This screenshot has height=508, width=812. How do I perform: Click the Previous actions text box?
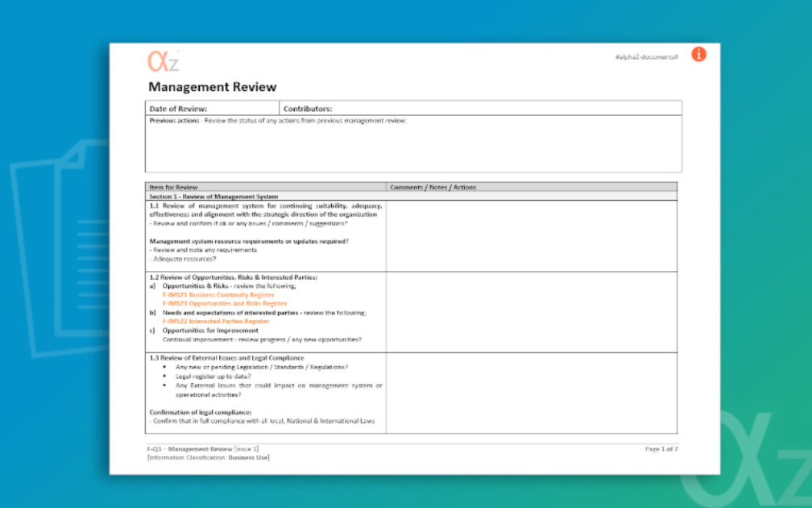413,144
